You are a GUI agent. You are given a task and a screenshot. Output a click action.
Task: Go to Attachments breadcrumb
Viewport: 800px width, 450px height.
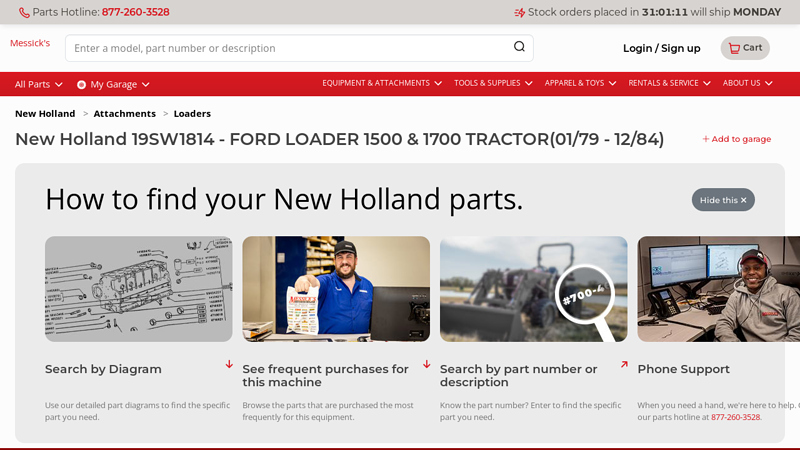click(x=124, y=114)
